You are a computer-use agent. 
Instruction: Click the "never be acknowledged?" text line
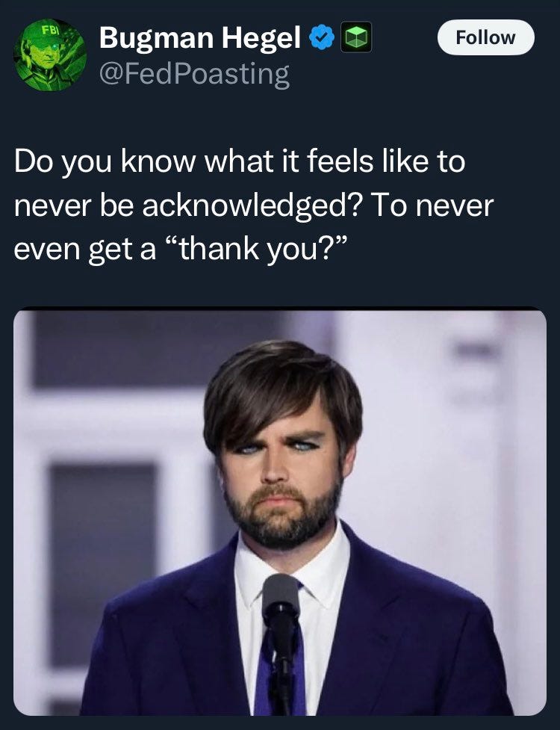pyautogui.click(x=188, y=205)
